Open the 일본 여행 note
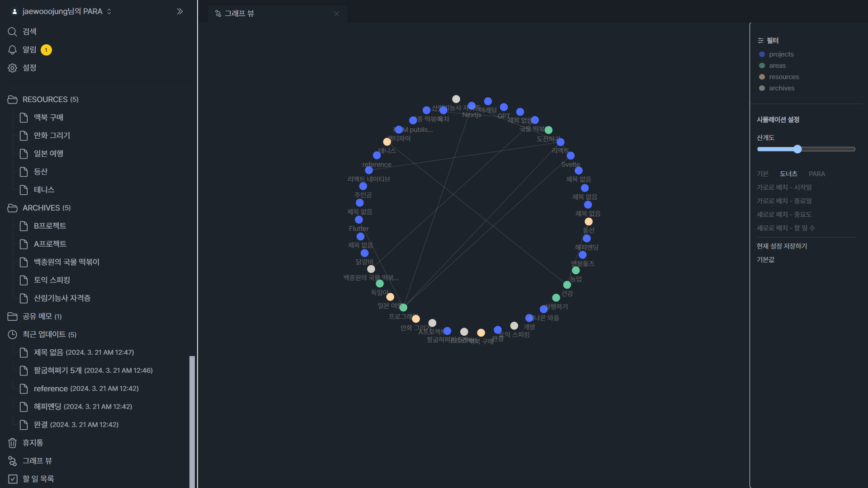Screen dimensions: 868x488 48,154
